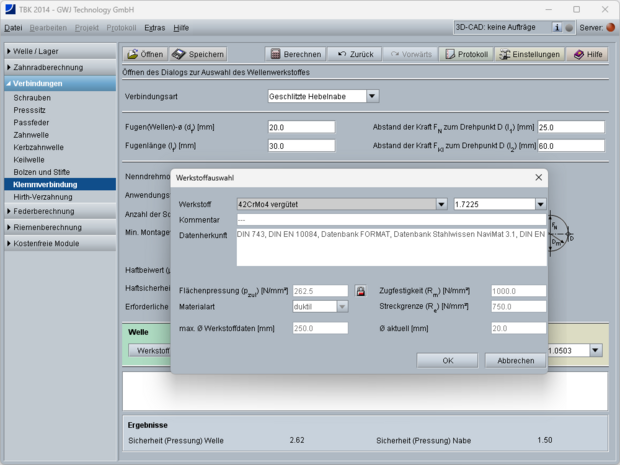Select Hirth-Verzahnung in the sidebar
Viewport: 620px width, 465px height.
[x=48, y=197]
